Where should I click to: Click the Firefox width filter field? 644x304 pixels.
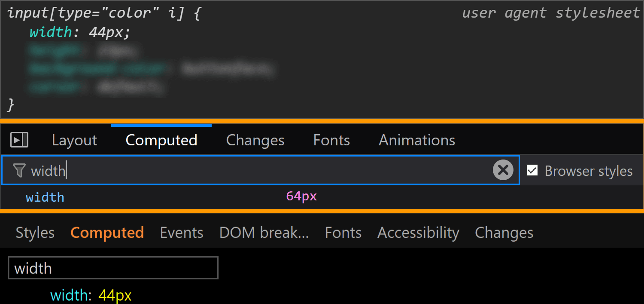click(261, 170)
